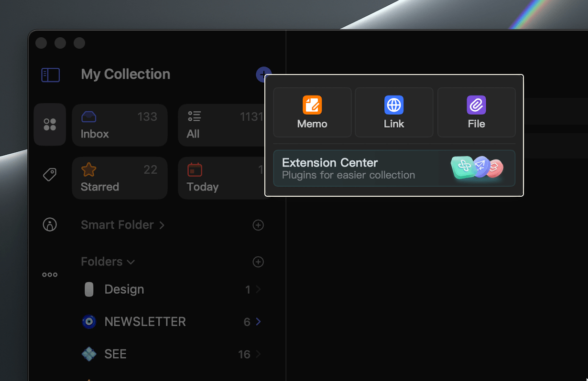Image resolution: width=588 pixels, height=381 pixels.
Task: Click the purple paperclip File icon
Action: click(476, 105)
